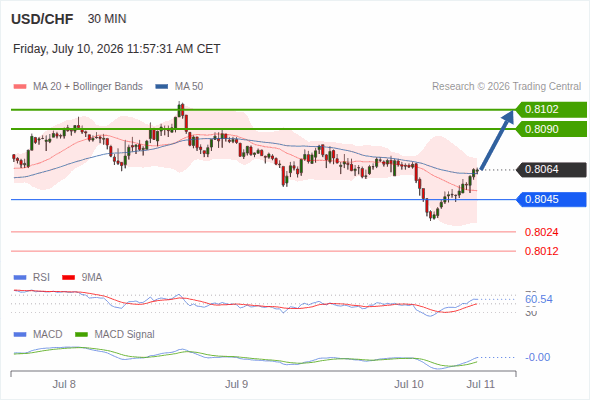The width and height of the screenshot is (590, 400).
Task: Select the 0.8090 green resistance price tag
Action: 551,129
